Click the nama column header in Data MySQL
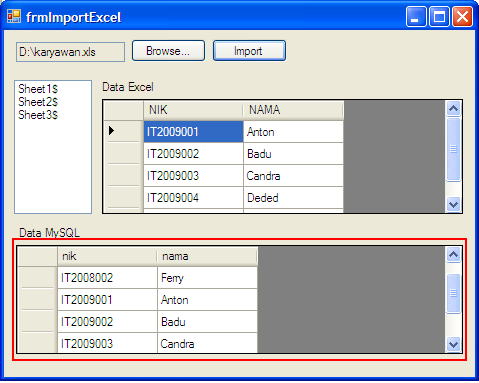The width and height of the screenshot is (479, 383). pyautogui.click(x=207, y=256)
